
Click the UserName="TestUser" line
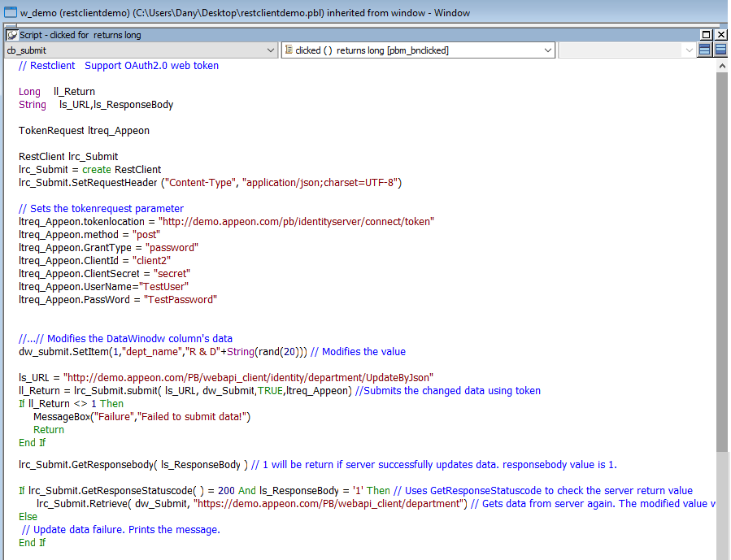point(103,287)
